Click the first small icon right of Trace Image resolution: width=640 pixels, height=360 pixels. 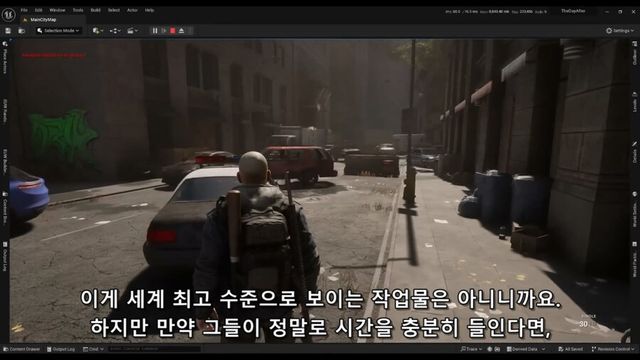(490, 349)
